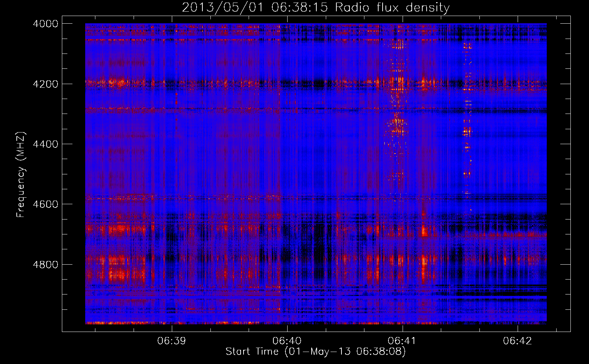Click the 06:42 time tick label
Viewport: 589px width, 364px height.
coord(518,341)
